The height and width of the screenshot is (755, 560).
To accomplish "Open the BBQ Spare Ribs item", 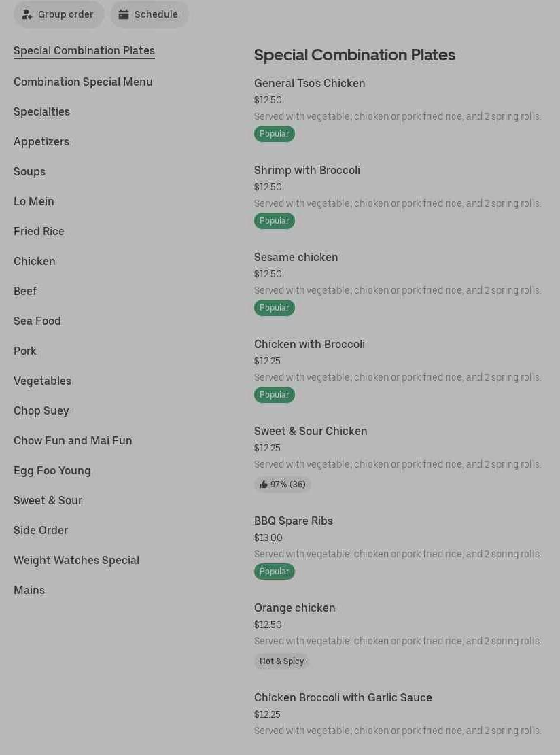I will 294,521.
